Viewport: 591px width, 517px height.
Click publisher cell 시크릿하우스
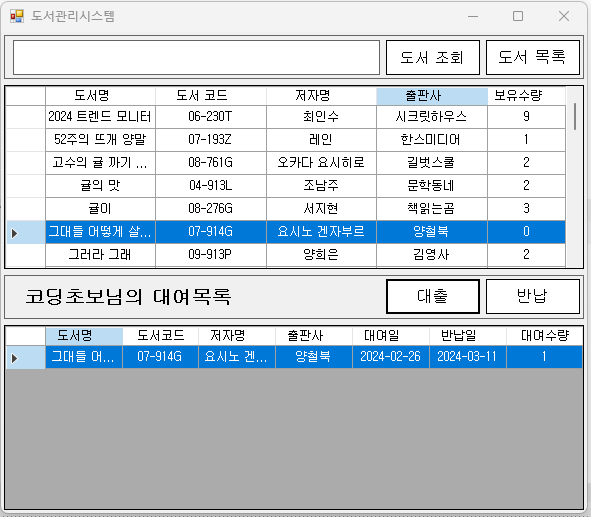coord(432,117)
